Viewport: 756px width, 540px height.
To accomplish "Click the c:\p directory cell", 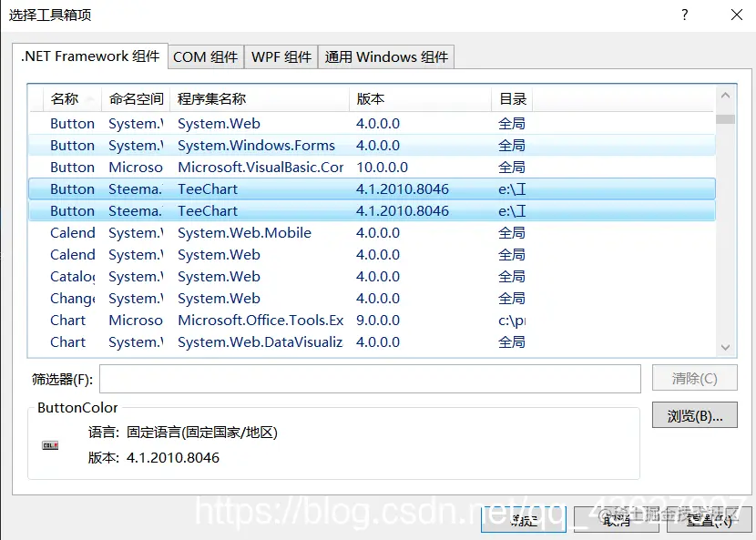I will coord(512,321).
